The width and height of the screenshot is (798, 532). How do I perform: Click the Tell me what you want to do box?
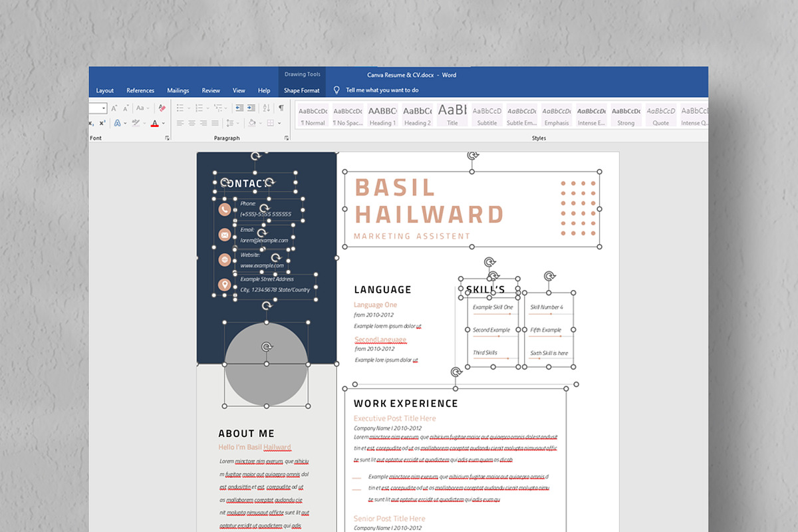[x=382, y=90]
